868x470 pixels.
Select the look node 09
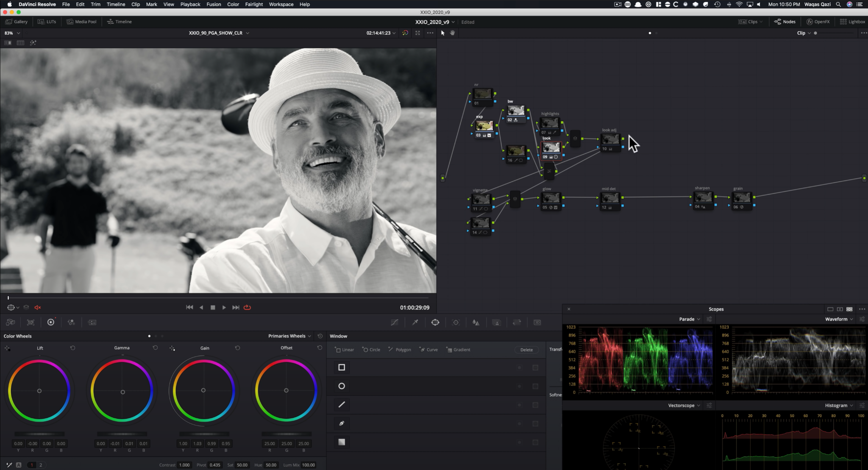tap(551, 148)
